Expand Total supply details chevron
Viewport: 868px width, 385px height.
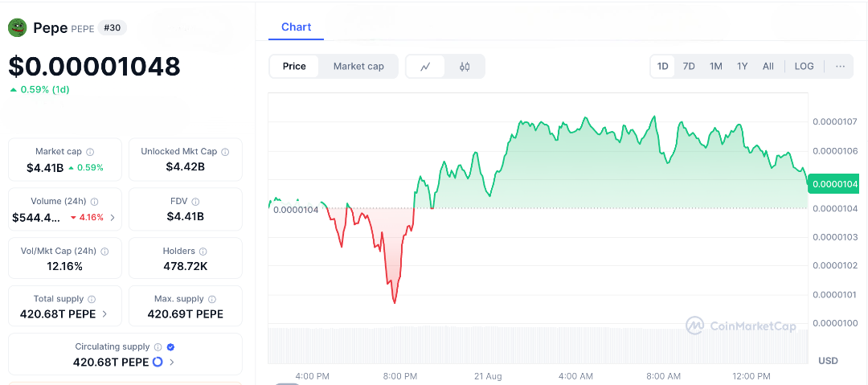[x=104, y=314]
